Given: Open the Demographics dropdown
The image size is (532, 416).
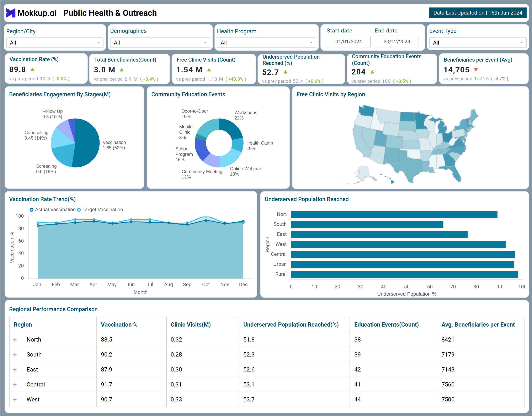Looking at the screenshot, I should [160, 43].
